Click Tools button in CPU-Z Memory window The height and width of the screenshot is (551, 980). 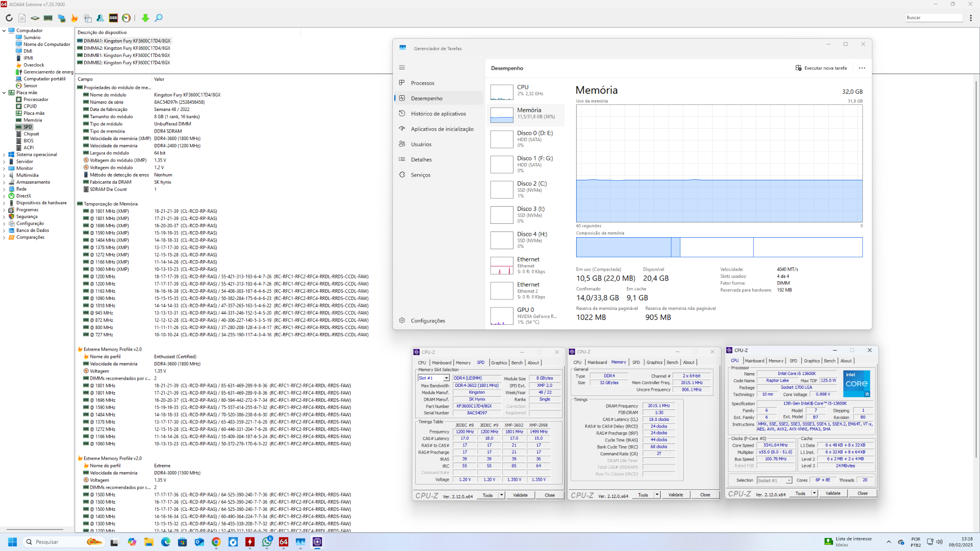(643, 495)
